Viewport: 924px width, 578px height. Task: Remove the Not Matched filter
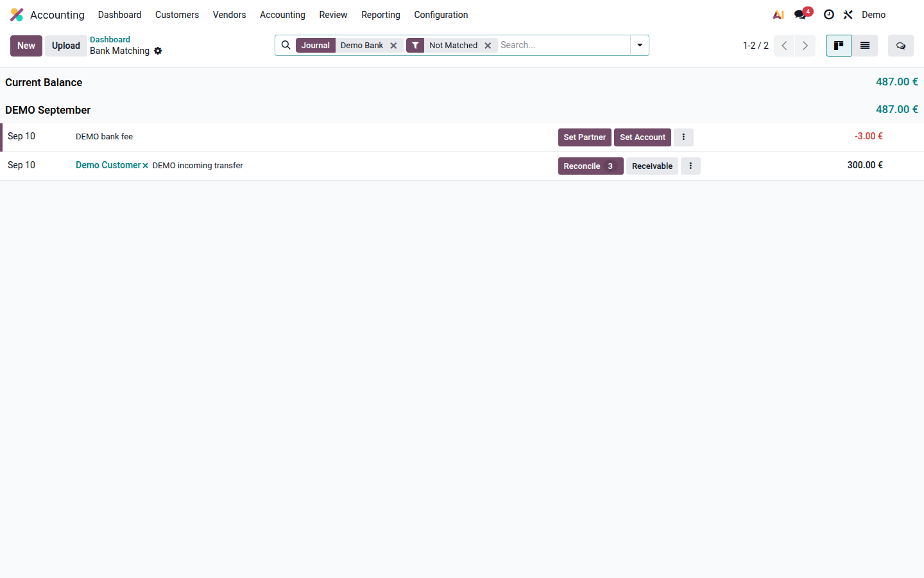[488, 46]
